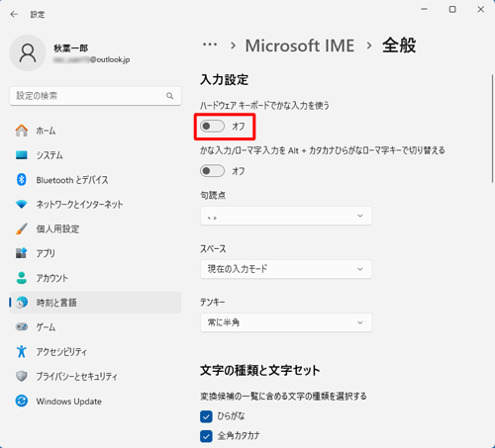
Task: Select the Privacy shield icon
Action: tap(22, 376)
